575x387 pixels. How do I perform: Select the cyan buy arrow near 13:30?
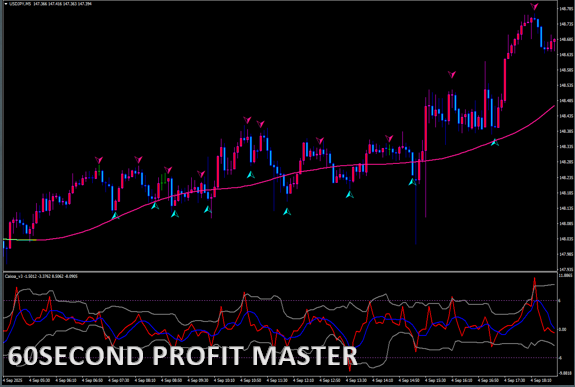click(x=350, y=194)
